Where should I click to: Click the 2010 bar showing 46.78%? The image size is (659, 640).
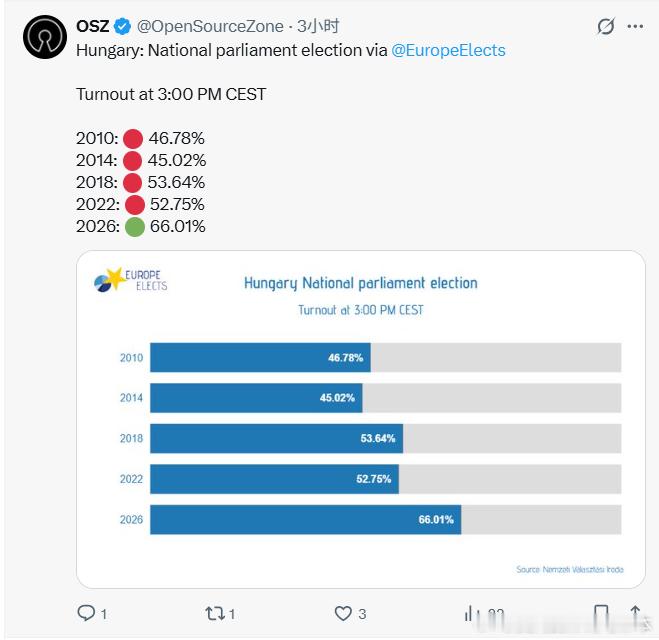[260, 357]
